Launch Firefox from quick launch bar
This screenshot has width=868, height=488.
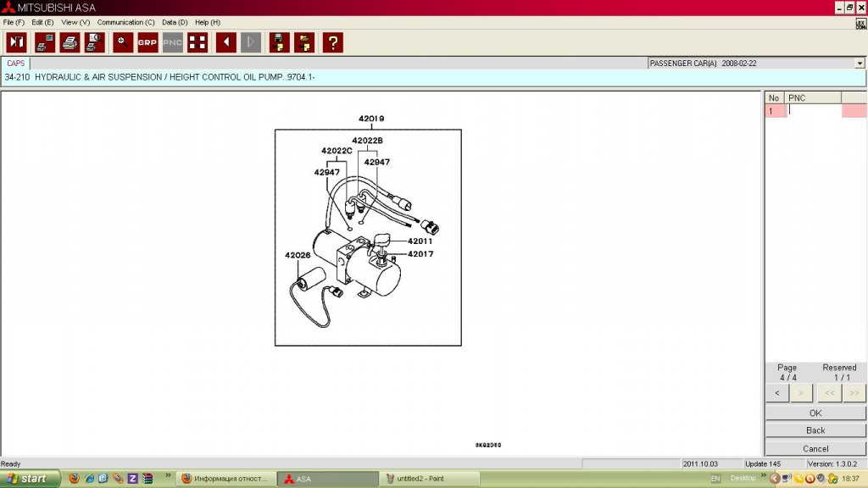(x=74, y=479)
